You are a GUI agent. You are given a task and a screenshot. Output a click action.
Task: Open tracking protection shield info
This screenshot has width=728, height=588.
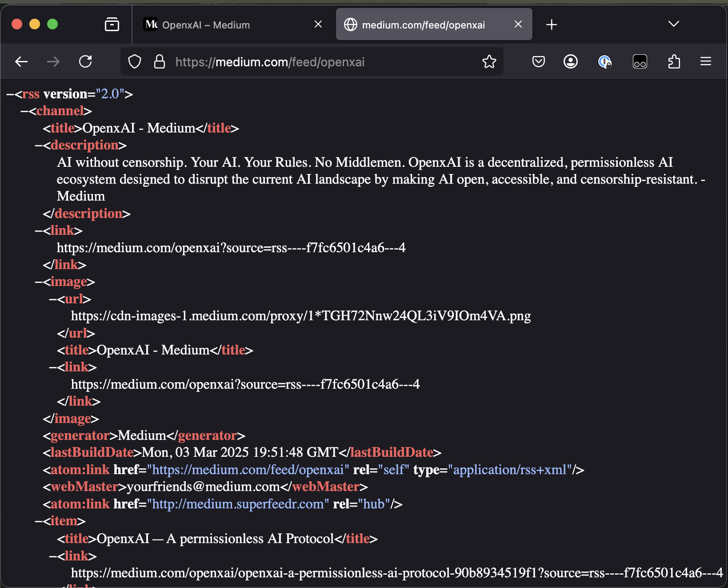pos(135,61)
